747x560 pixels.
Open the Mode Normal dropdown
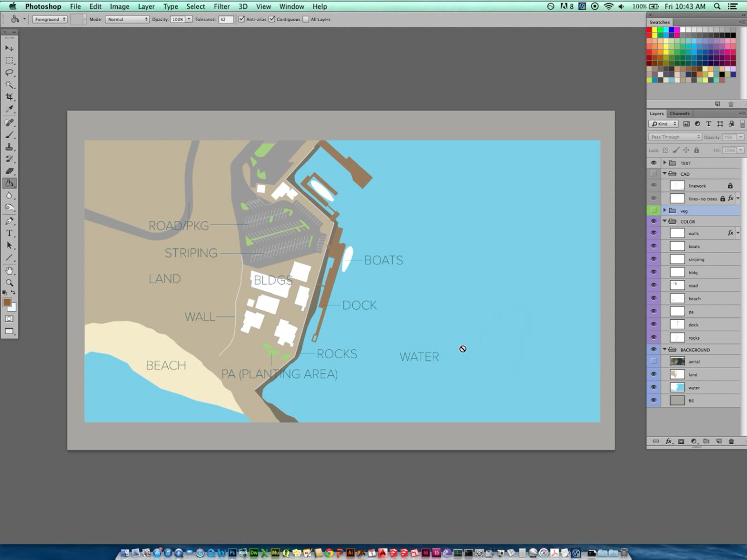pos(127,19)
